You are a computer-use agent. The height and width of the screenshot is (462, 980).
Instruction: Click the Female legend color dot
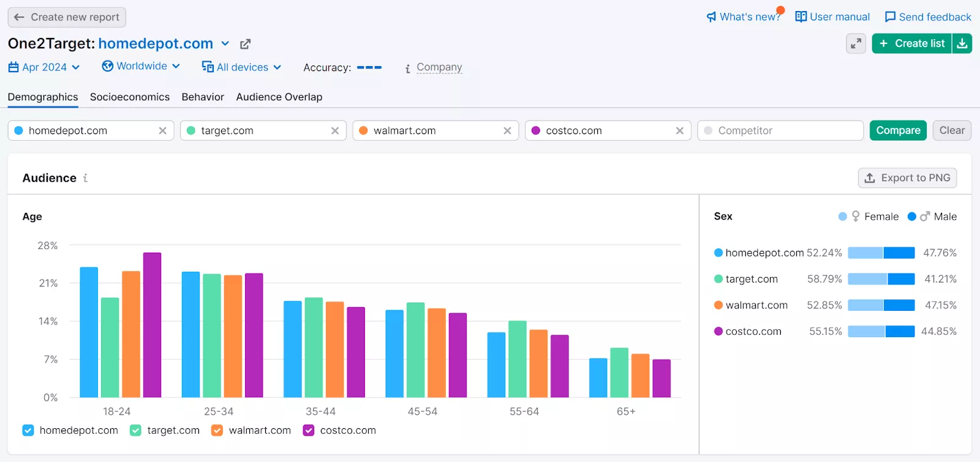[843, 217]
